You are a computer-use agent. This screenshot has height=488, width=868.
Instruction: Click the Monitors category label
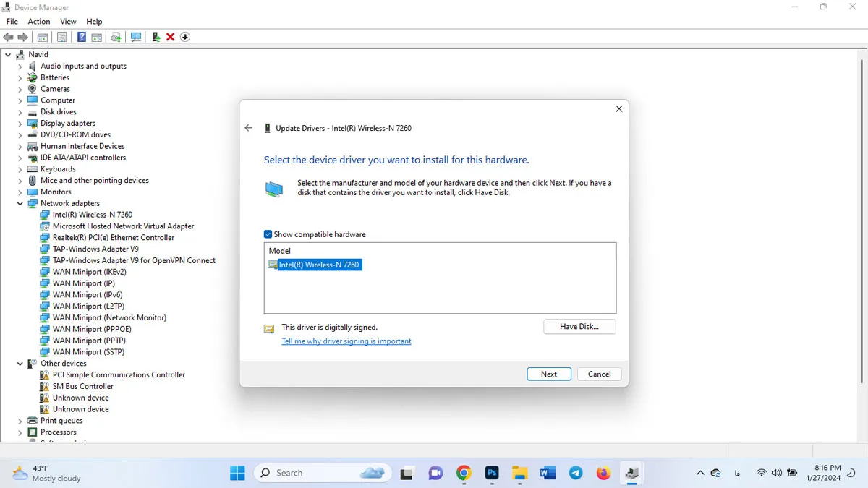(56, 192)
